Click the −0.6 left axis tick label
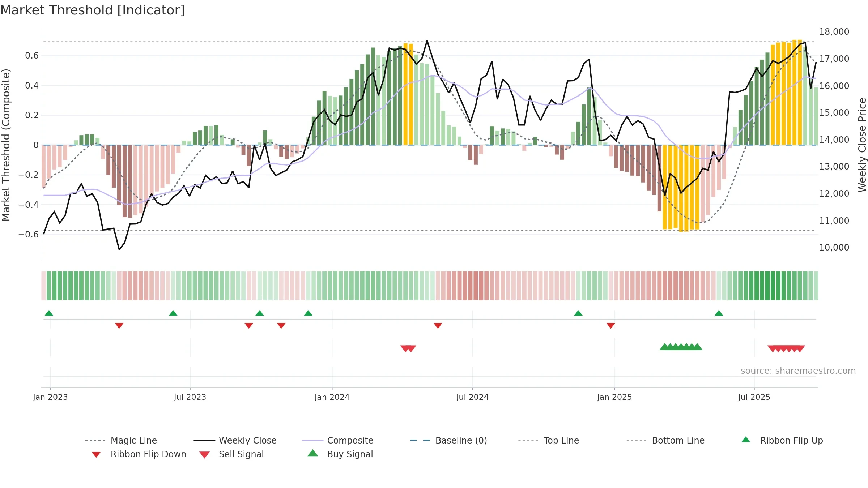The image size is (868, 488). pos(29,235)
